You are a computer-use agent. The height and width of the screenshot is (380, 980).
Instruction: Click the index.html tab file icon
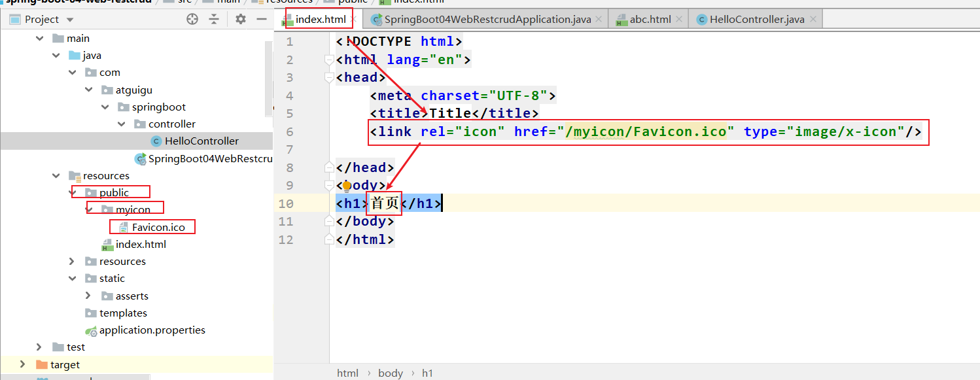click(288, 20)
